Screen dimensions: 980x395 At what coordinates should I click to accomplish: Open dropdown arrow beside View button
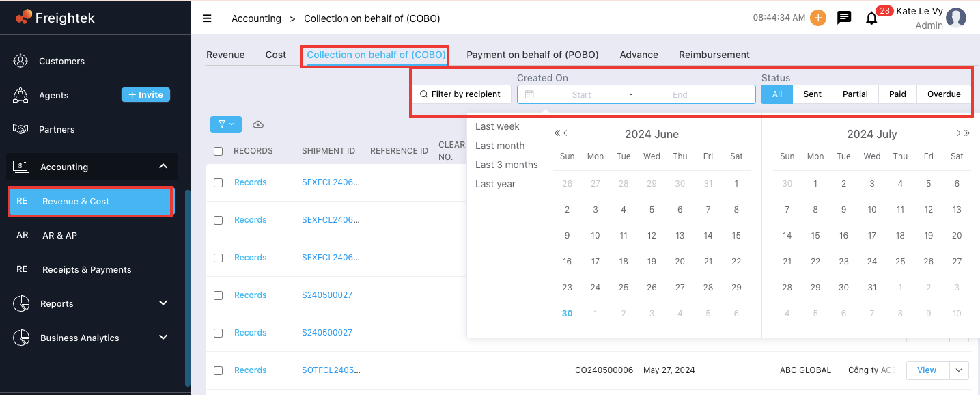(959, 370)
